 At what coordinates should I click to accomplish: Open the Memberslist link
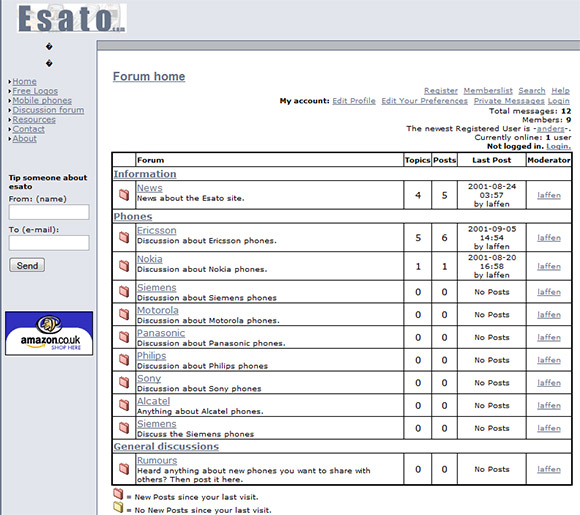tap(488, 91)
